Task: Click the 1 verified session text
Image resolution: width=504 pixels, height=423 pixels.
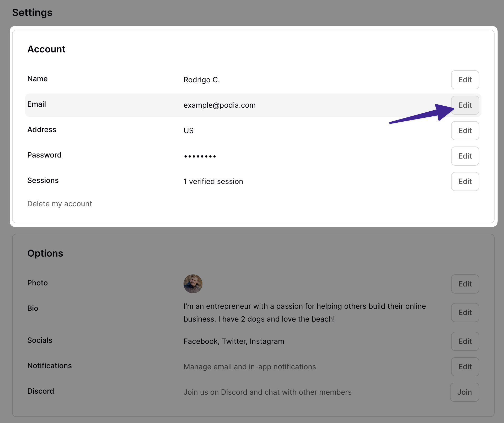Action: point(213,181)
